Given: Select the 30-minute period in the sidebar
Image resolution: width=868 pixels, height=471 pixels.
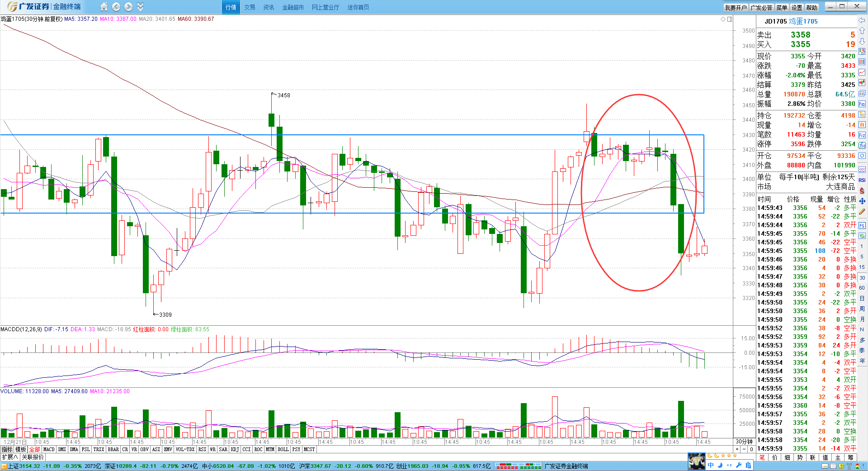Looking at the screenshot, I should tap(862, 277).
